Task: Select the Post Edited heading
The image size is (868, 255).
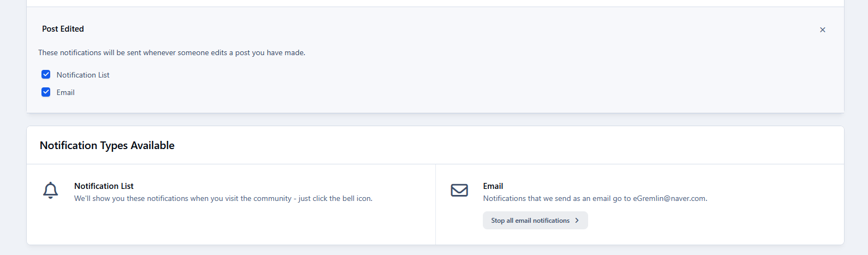Action: tap(63, 29)
